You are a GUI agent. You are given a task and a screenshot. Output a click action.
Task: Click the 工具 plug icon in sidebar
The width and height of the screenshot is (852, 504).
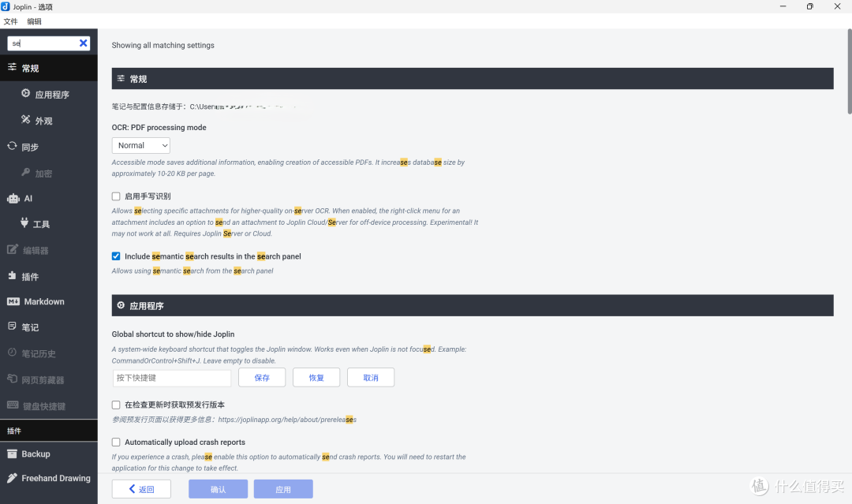[x=24, y=222]
